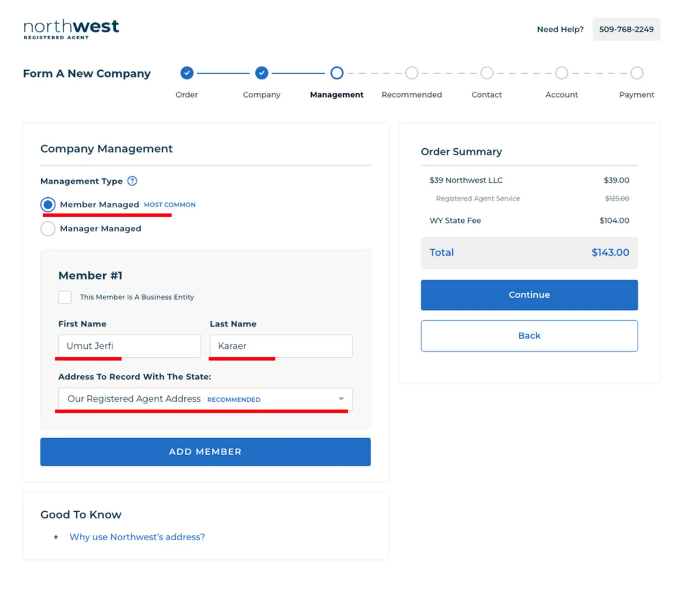Screen dimensions: 684x616
Task: Click the Order Summary heading
Action: (x=461, y=152)
